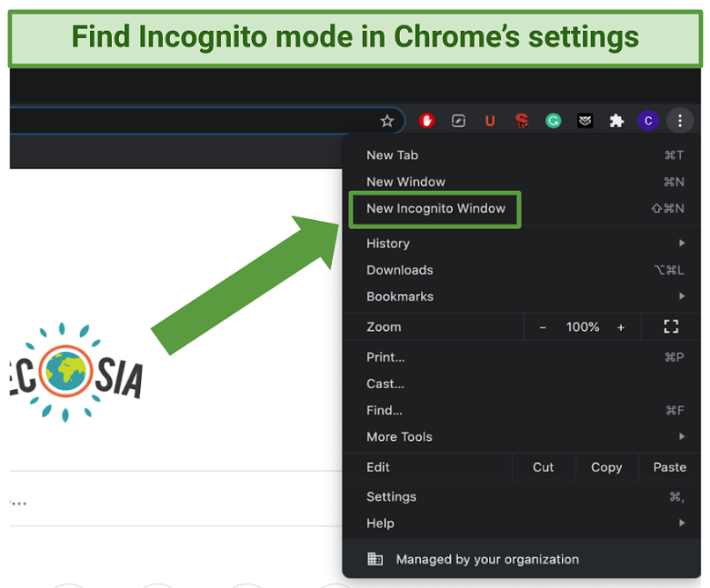Expand the More Tools submenu

pos(521,437)
